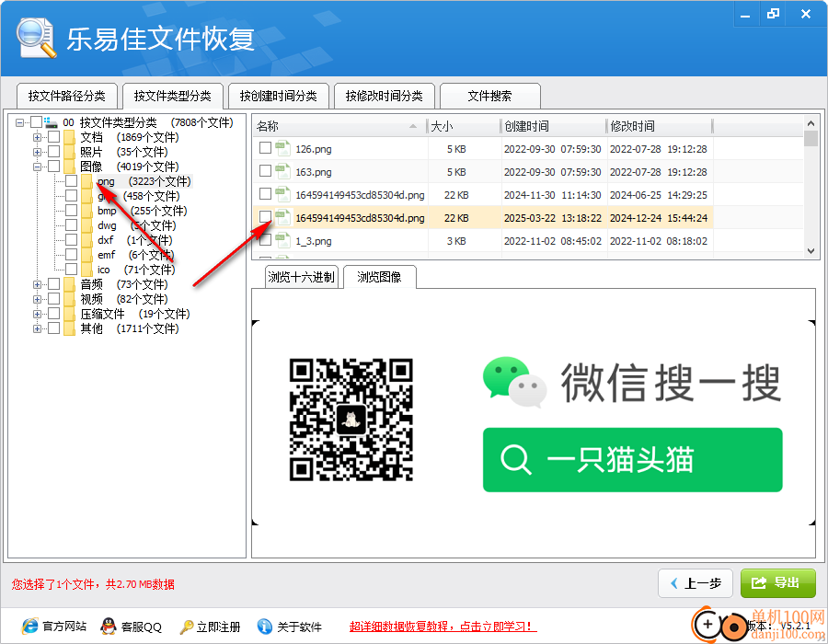Open the red 超详细数据恢复教程 tutorial link

[443, 627]
